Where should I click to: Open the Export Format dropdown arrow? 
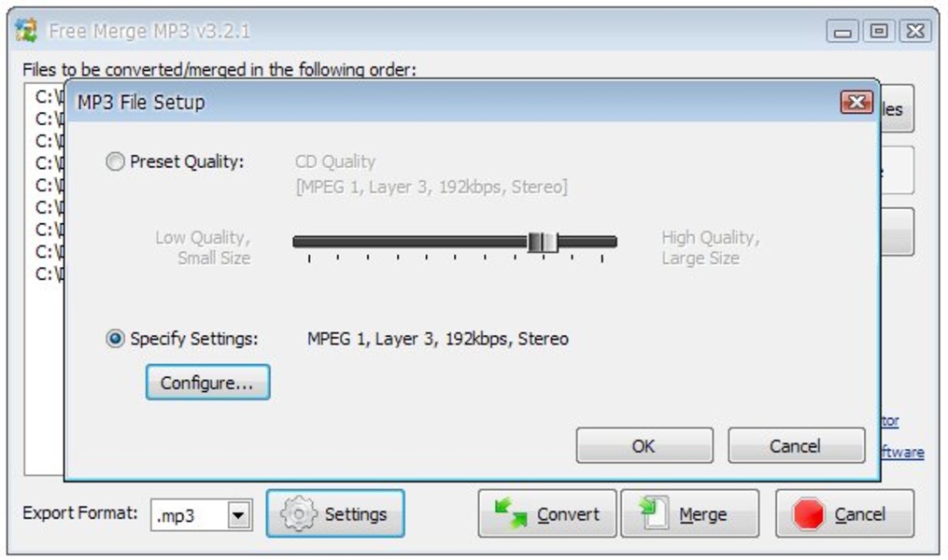[239, 515]
